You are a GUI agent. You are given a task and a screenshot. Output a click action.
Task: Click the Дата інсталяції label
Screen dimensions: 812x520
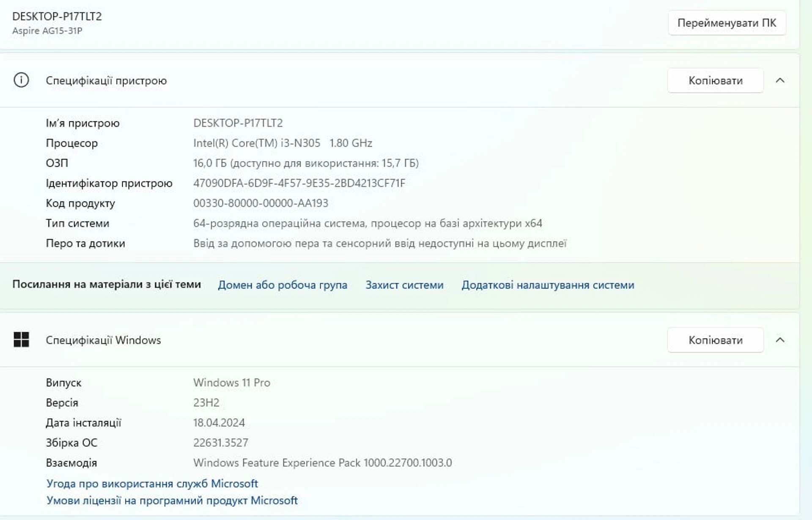tap(83, 423)
